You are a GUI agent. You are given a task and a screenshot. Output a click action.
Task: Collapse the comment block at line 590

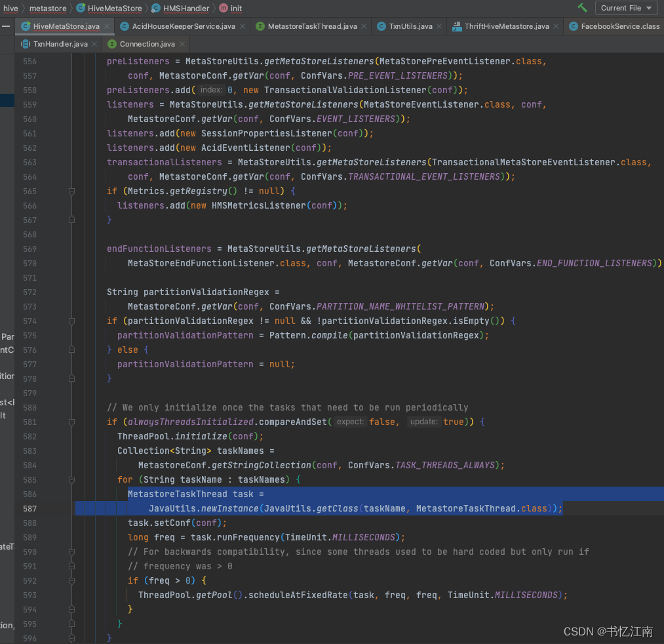click(x=71, y=552)
